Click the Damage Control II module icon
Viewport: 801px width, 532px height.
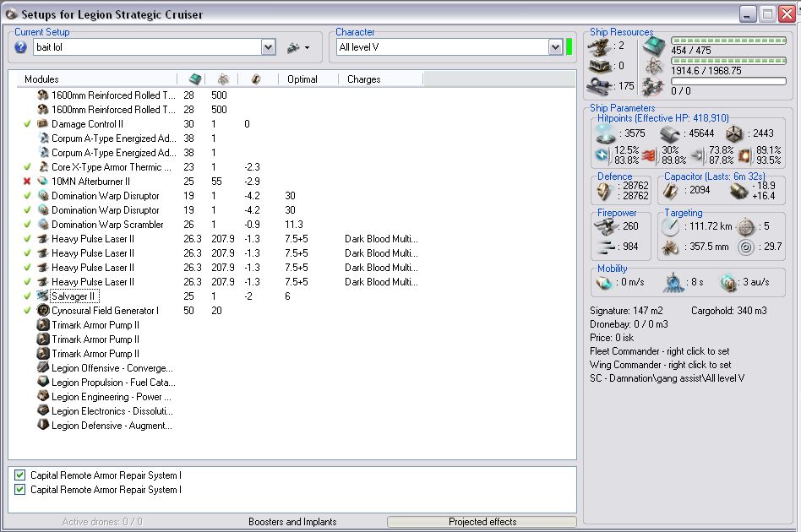(43, 124)
